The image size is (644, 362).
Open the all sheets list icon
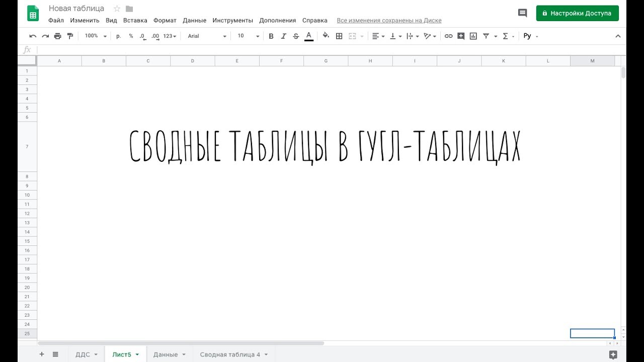point(55,354)
